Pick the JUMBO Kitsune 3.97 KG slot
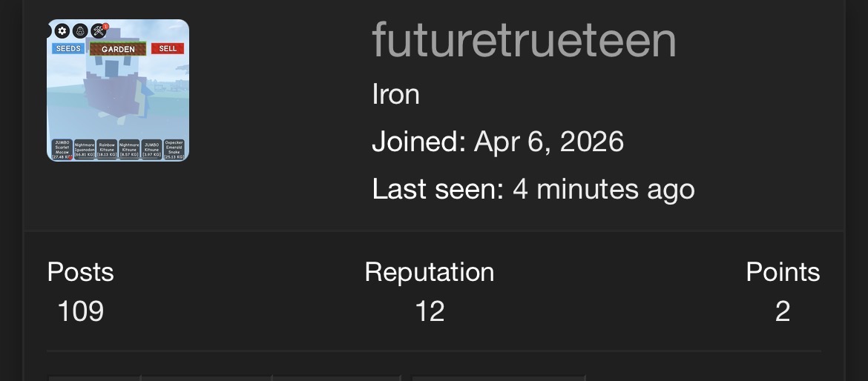 coord(151,150)
